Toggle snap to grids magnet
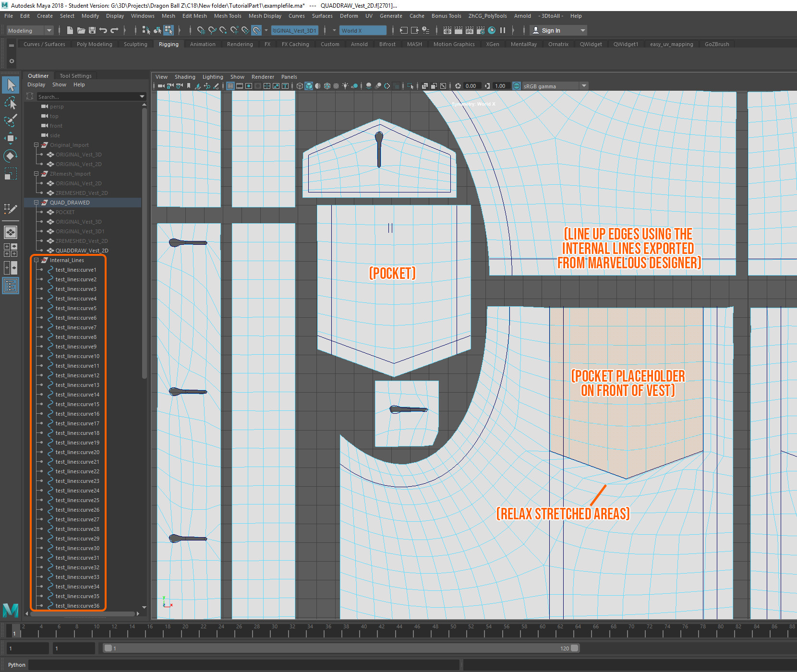This screenshot has height=672, width=797. click(x=201, y=30)
